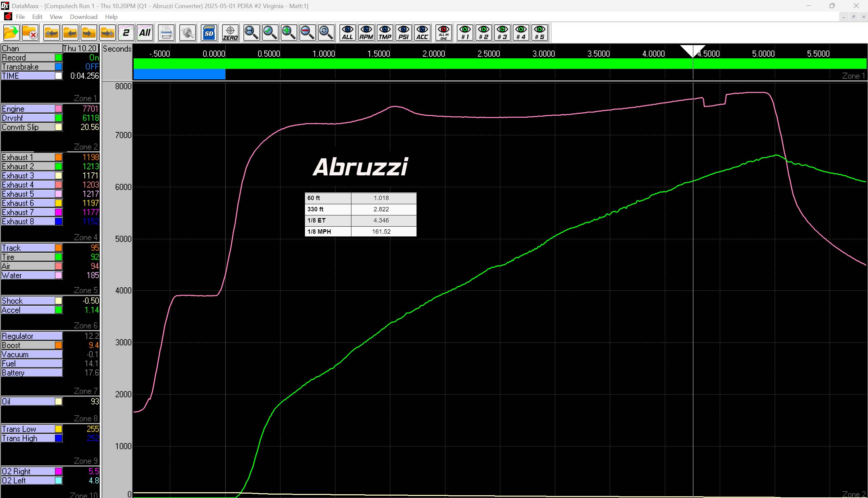Viewport: 868px width, 498px height.
Task: Click the cyan O2 Left color swatch
Action: tap(58, 481)
